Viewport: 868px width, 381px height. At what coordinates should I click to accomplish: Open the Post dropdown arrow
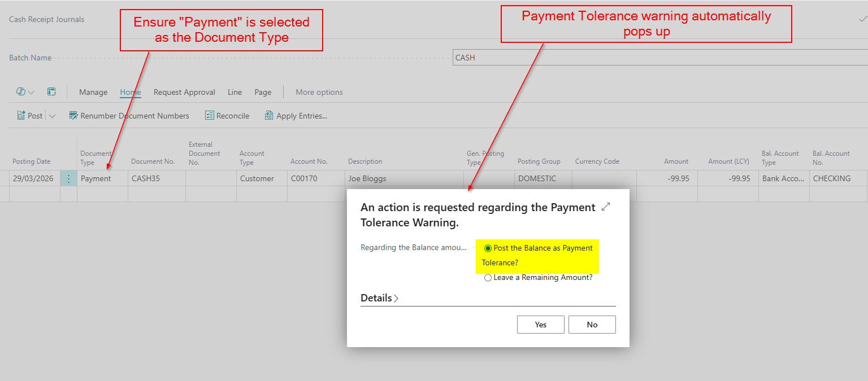tap(52, 116)
